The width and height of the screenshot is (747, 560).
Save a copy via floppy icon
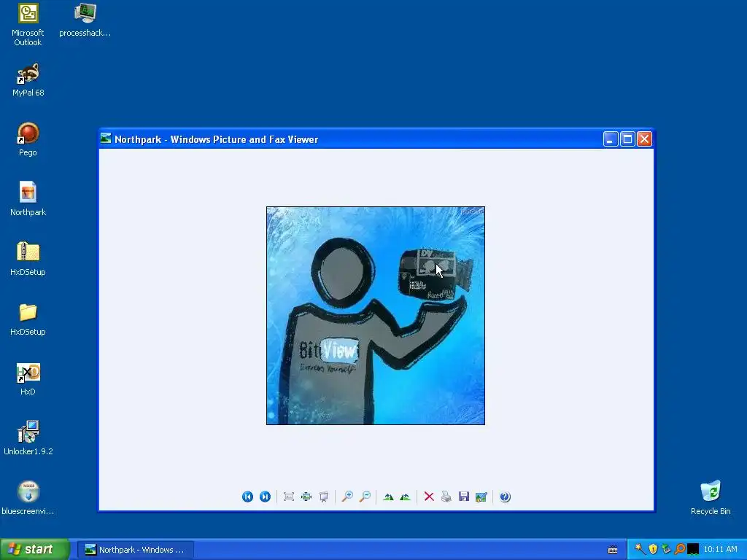pos(463,497)
